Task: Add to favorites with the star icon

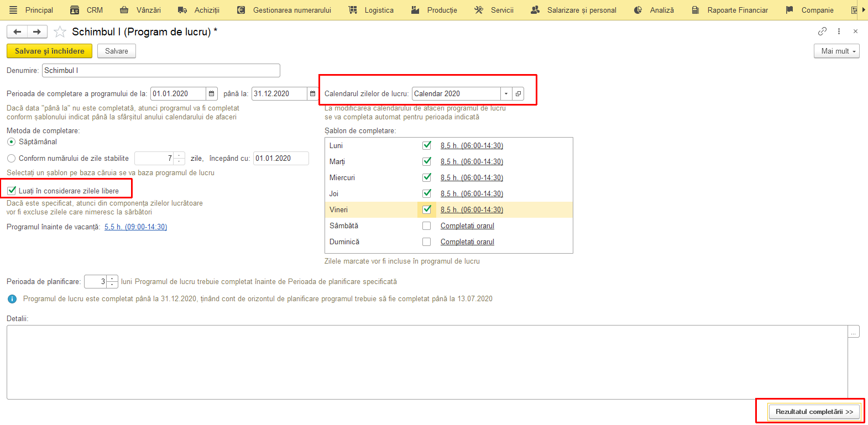Action: (x=60, y=32)
